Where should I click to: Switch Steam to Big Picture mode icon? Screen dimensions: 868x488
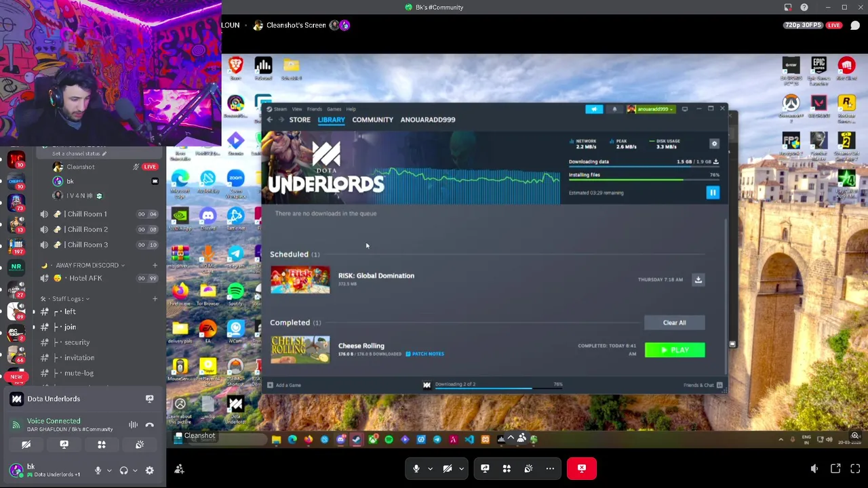coord(685,109)
